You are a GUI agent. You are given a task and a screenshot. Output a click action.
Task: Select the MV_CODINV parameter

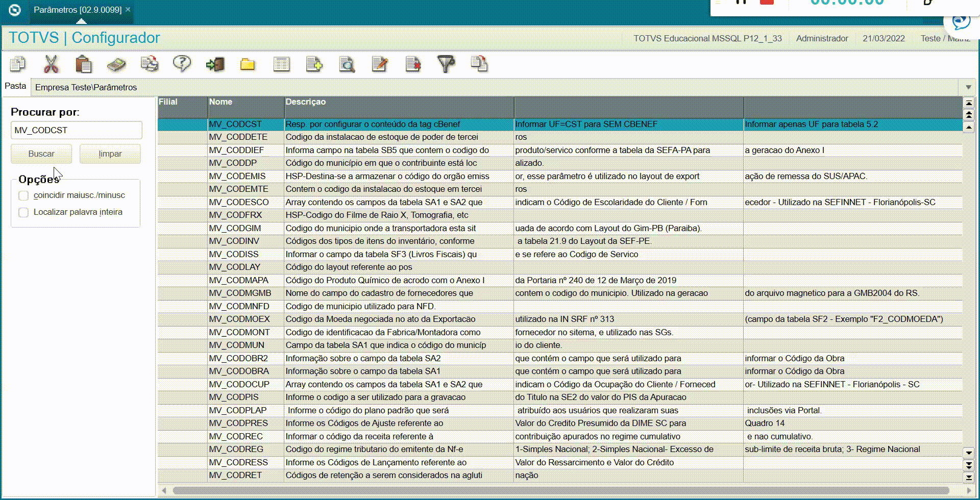pos(560,241)
